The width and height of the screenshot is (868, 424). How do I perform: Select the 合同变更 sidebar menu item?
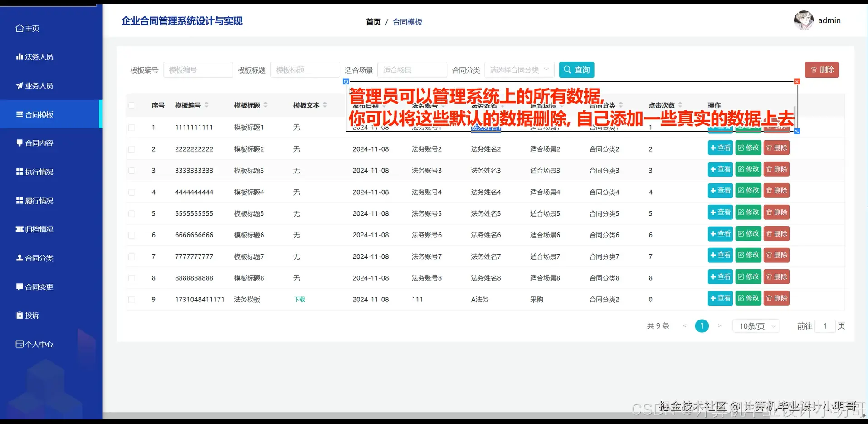[x=39, y=286]
